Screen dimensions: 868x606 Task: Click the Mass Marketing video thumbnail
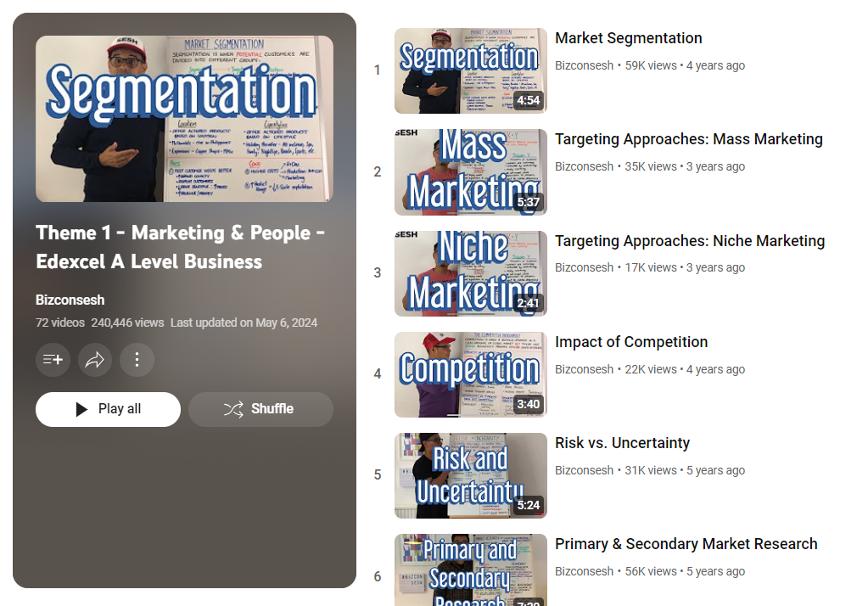[x=470, y=172]
